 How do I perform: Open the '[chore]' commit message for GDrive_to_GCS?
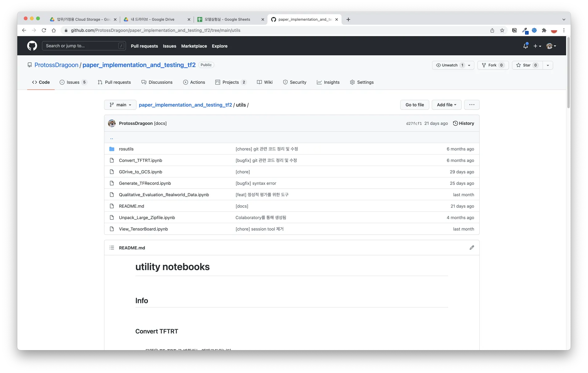(x=243, y=172)
